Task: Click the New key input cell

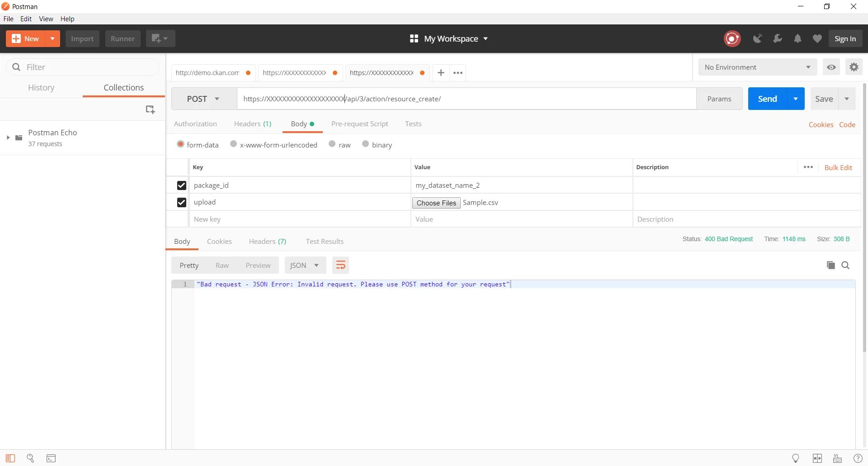Action: click(x=300, y=219)
